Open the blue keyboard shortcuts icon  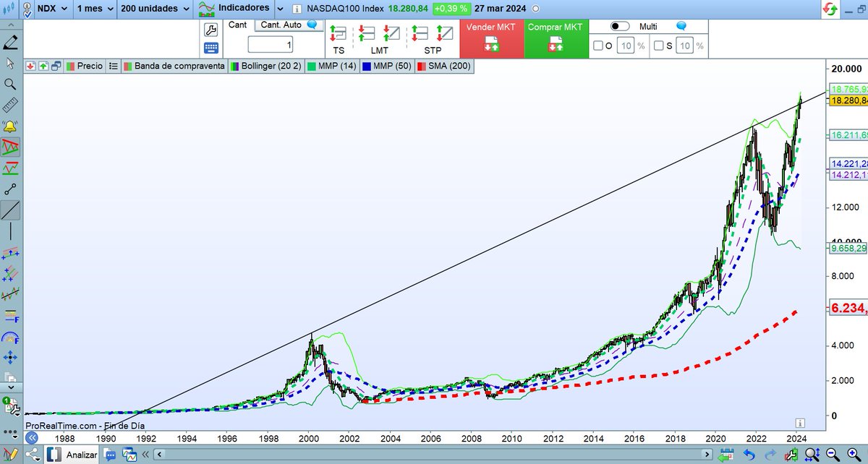[x=211, y=48]
